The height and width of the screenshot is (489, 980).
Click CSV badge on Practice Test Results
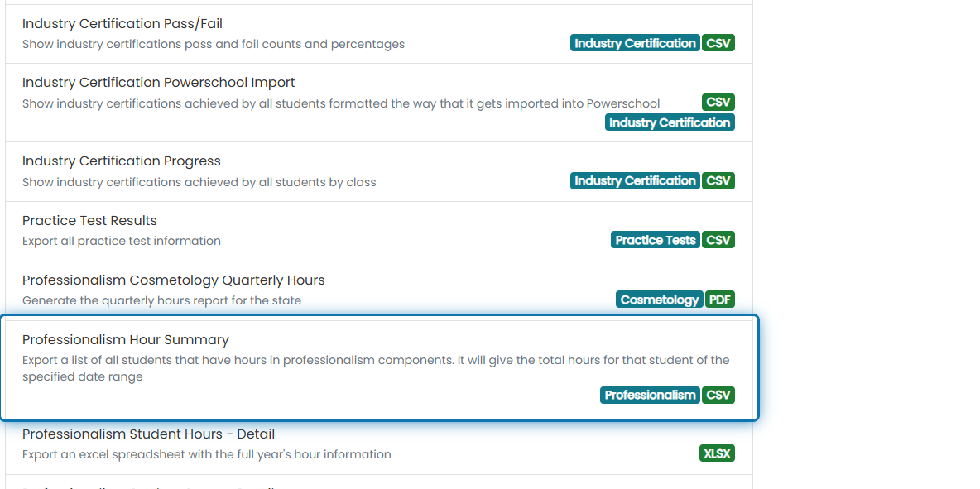pyautogui.click(x=718, y=240)
